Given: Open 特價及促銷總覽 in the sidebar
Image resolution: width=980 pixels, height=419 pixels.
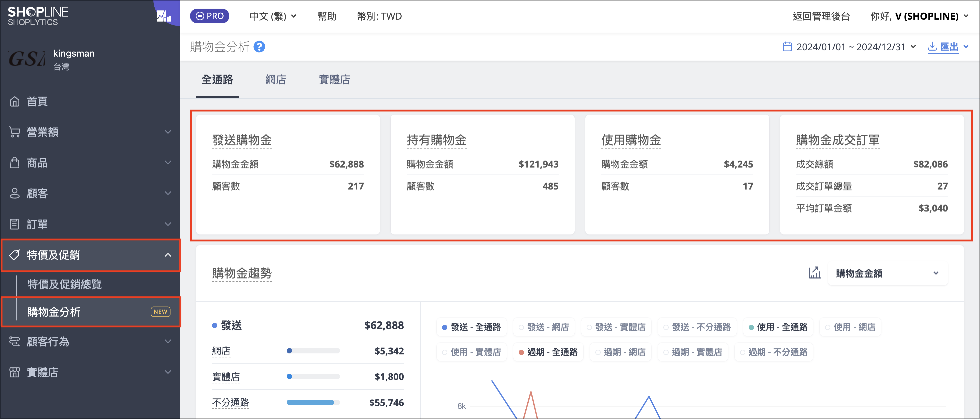Looking at the screenshot, I should (x=65, y=284).
